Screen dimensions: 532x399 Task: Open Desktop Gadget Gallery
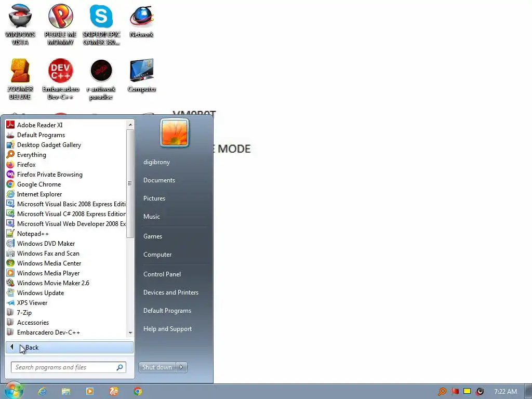(66, 145)
